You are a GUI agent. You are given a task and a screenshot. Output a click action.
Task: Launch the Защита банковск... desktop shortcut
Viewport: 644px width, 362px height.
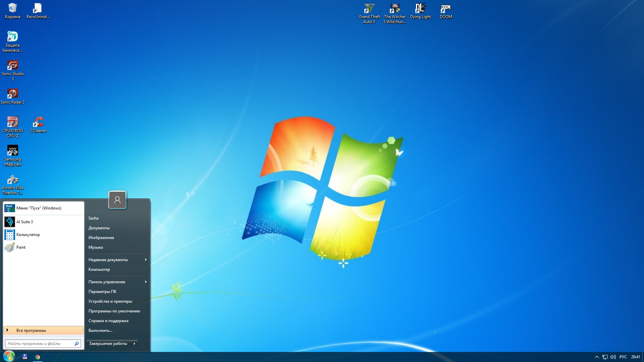coord(12,42)
